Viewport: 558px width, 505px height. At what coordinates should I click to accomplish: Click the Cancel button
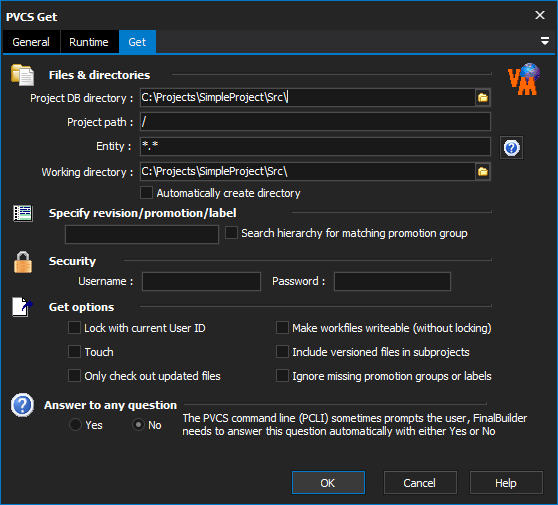tap(420, 483)
